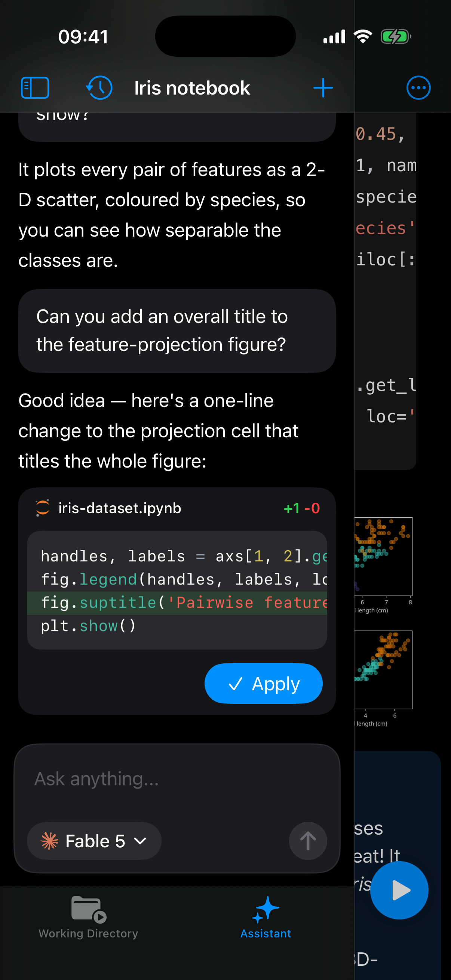
Task: Open the iris-dataset.ipynb file link
Action: [120, 508]
